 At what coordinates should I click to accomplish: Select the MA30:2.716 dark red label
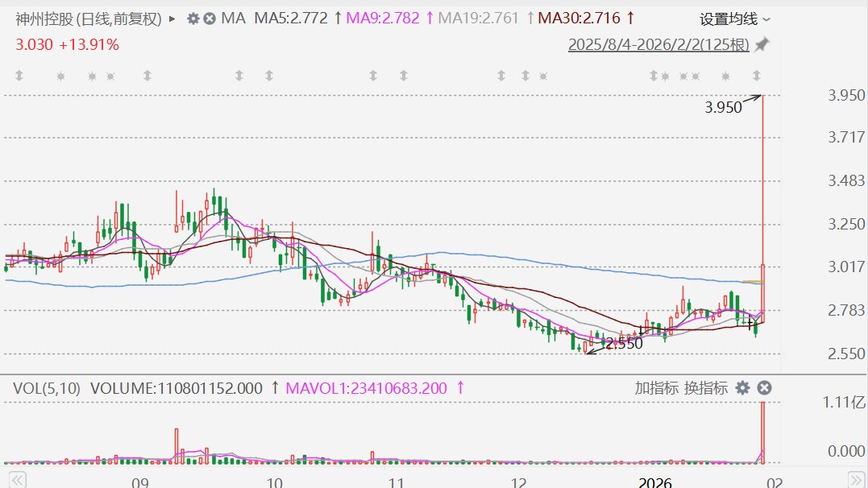[x=579, y=18]
